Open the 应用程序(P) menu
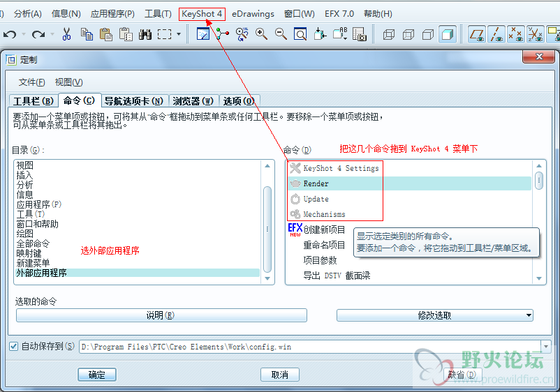The width and height of the screenshot is (560, 392). [x=112, y=14]
